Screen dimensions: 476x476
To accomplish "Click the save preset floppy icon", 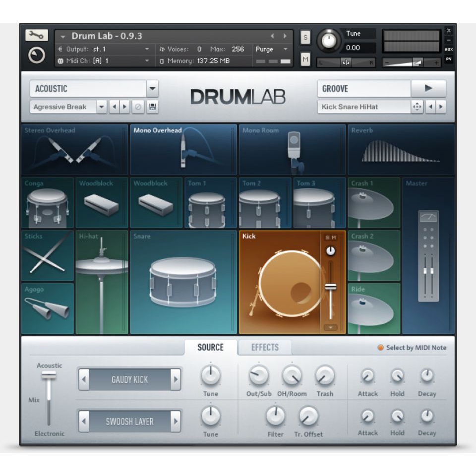I will click(152, 107).
